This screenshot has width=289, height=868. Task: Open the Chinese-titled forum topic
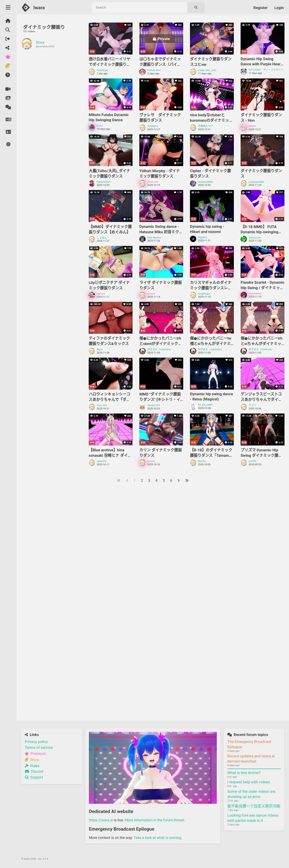pyautogui.click(x=253, y=806)
